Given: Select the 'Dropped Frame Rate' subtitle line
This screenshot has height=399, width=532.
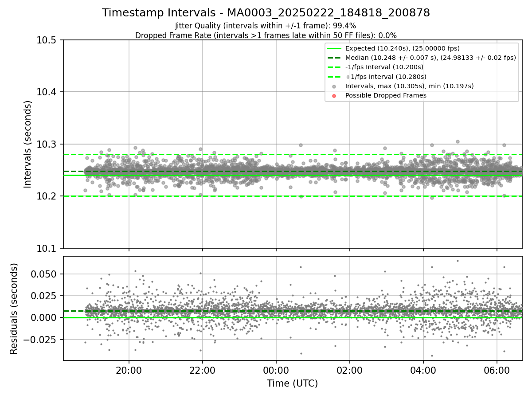Looking at the screenshot, I should coord(266,35).
